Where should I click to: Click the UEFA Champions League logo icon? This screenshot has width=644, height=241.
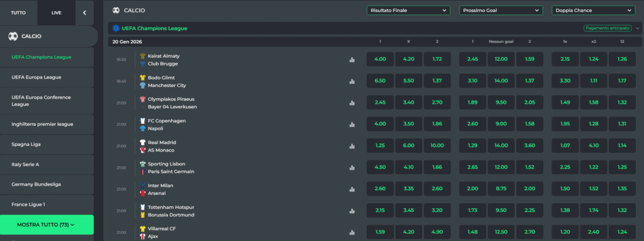click(116, 28)
